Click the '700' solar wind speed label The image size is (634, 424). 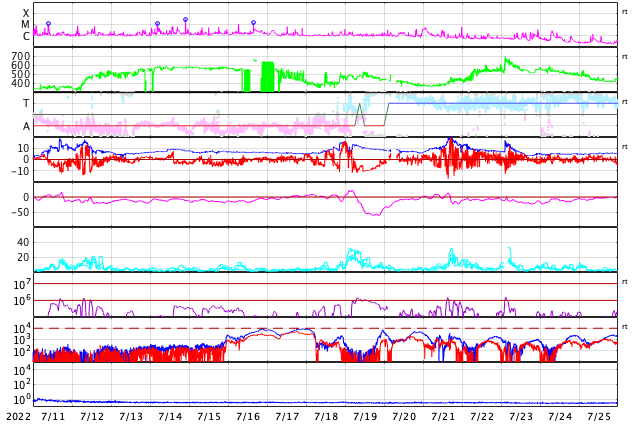[x=20, y=56]
